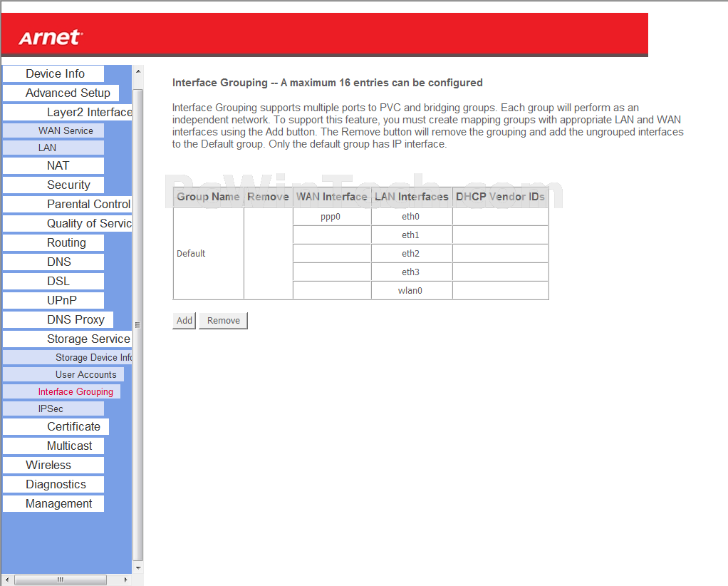This screenshot has height=586, width=728.
Task: Click the eth0 LAN interface cell
Action: [411, 217]
